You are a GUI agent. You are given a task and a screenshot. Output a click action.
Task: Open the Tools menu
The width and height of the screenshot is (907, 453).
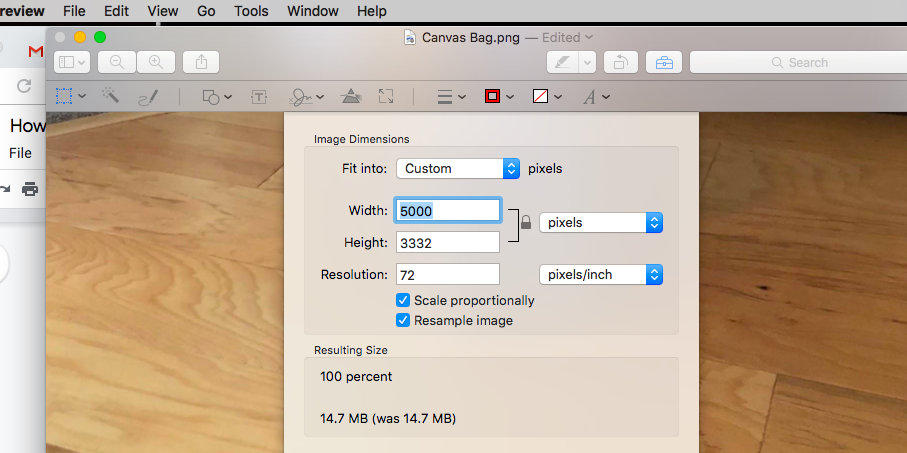tap(251, 11)
